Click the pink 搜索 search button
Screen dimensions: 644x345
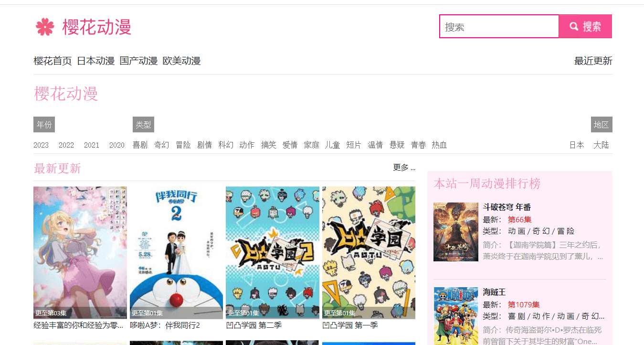click(x=585, y=26)
